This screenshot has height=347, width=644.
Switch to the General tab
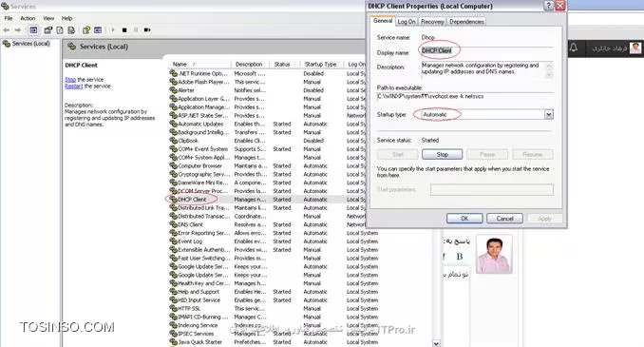coord(383,21)
